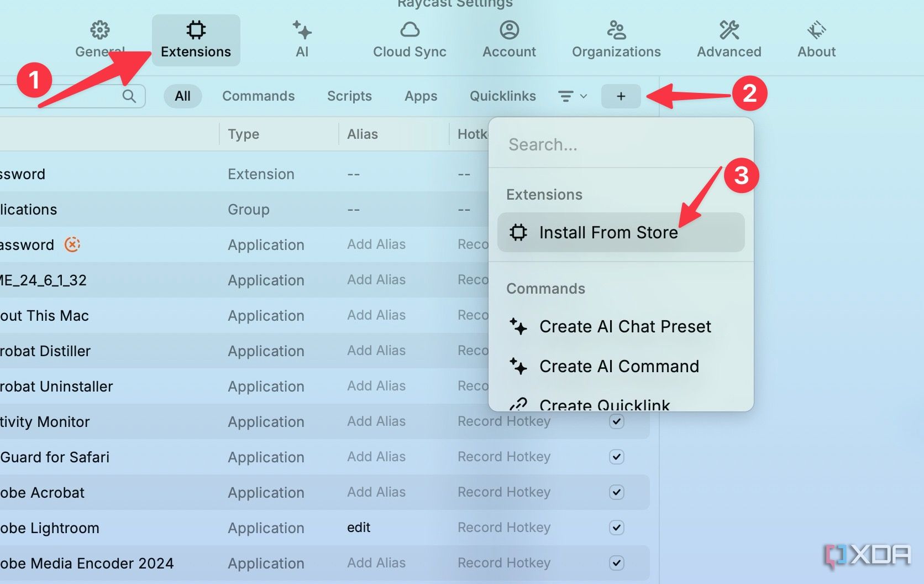Image resolution: width=924 pixels, height=584 pixels.
Task: Add Alias for Adobe Acrobat row
Action: [376, 492]
